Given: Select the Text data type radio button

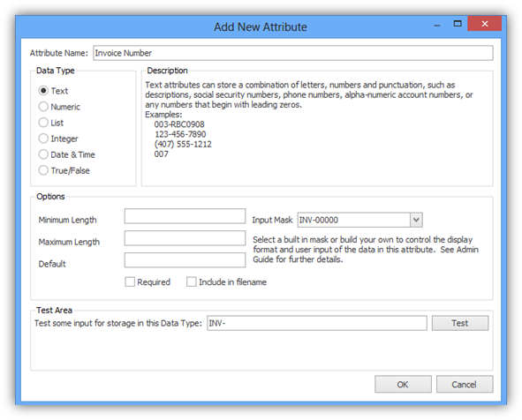Looking at the screenshot, I should 43,91.
